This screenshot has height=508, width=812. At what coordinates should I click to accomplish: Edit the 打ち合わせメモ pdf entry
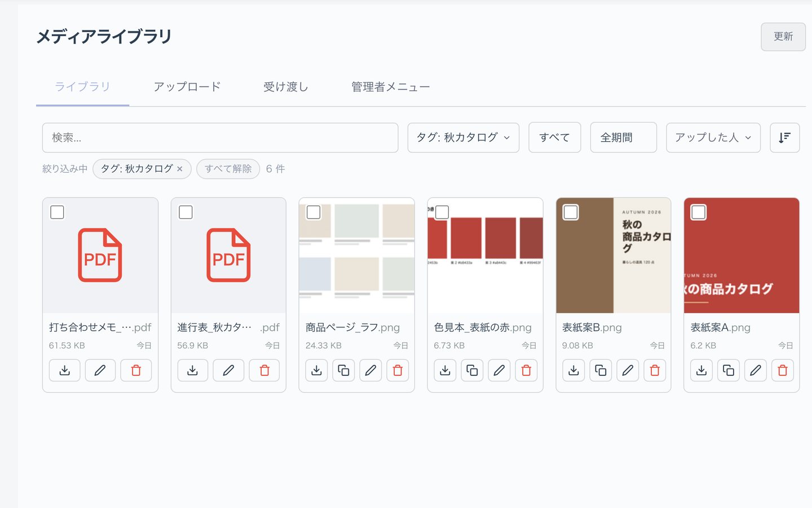pos(100,370)
